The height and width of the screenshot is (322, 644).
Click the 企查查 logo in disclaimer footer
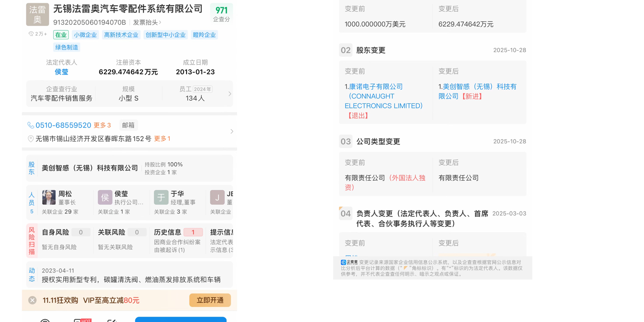point(349,262)
